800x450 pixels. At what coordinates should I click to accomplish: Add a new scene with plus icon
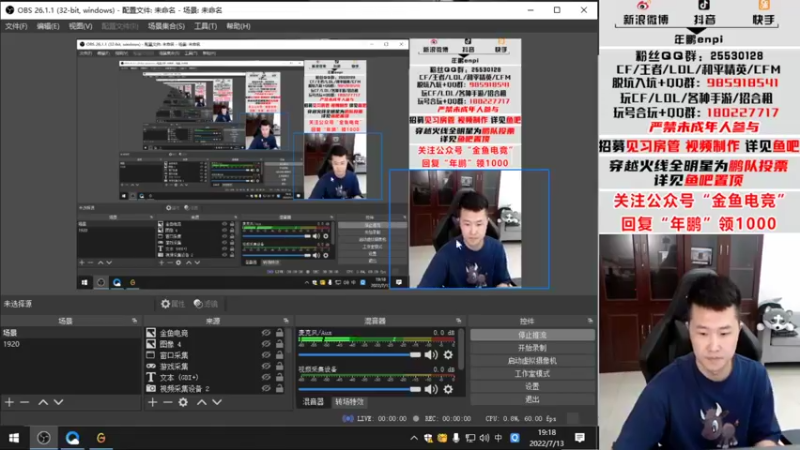point(9,402)
